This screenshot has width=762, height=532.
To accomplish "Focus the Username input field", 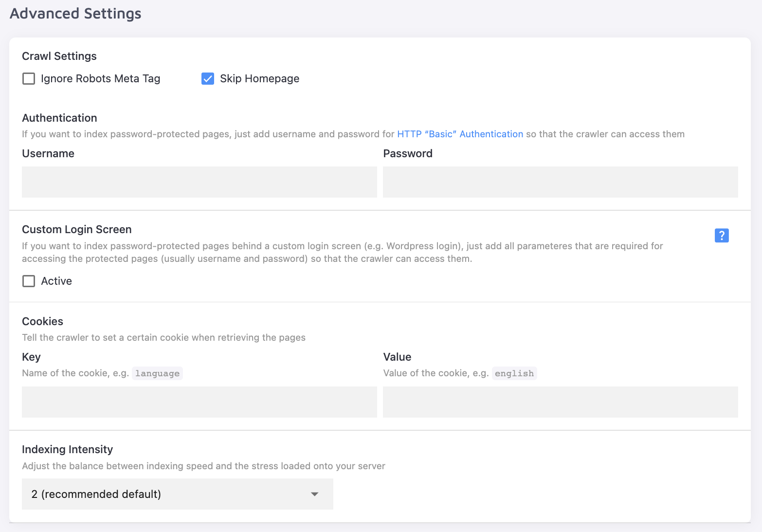I will coord(199,182).
